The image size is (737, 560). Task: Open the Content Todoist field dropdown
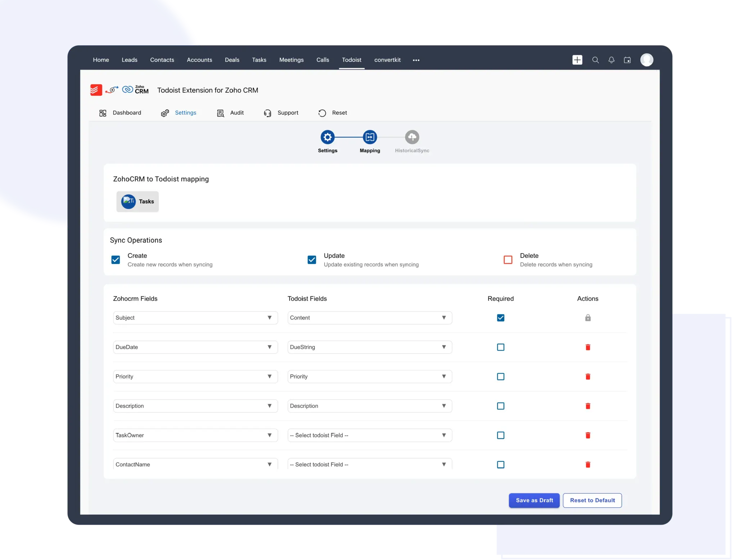click(x=370, y=318)
